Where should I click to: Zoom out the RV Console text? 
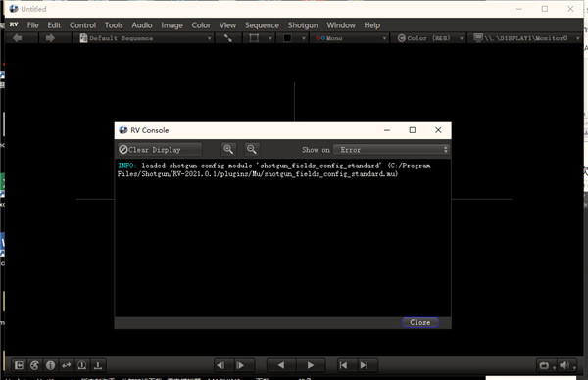click(x=251, y=149)
